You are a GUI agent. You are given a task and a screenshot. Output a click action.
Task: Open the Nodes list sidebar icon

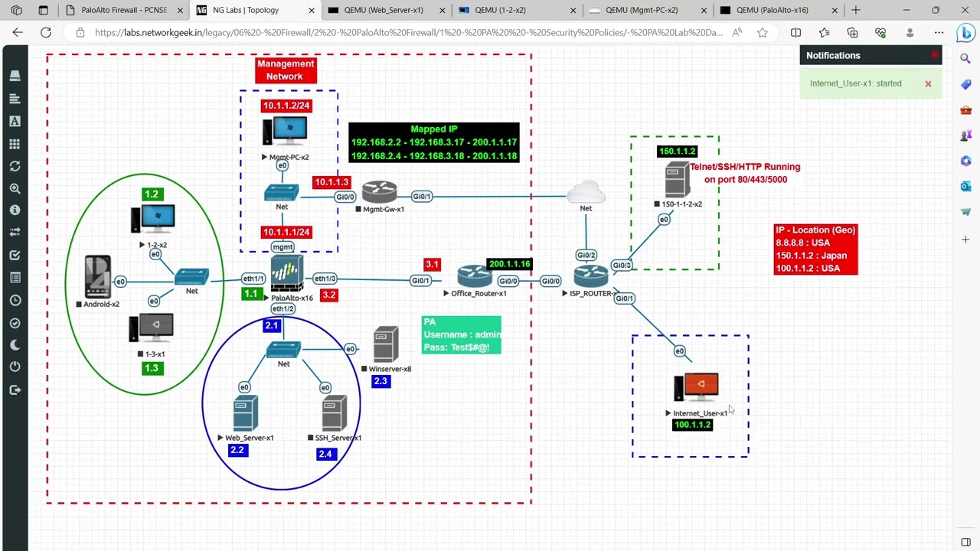[x=15, y=99]
